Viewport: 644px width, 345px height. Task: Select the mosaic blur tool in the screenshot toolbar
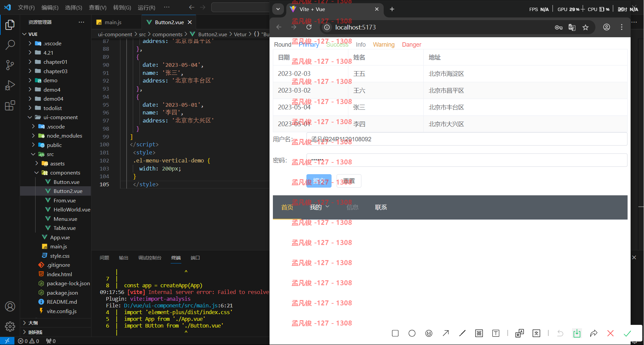(479, 333)
